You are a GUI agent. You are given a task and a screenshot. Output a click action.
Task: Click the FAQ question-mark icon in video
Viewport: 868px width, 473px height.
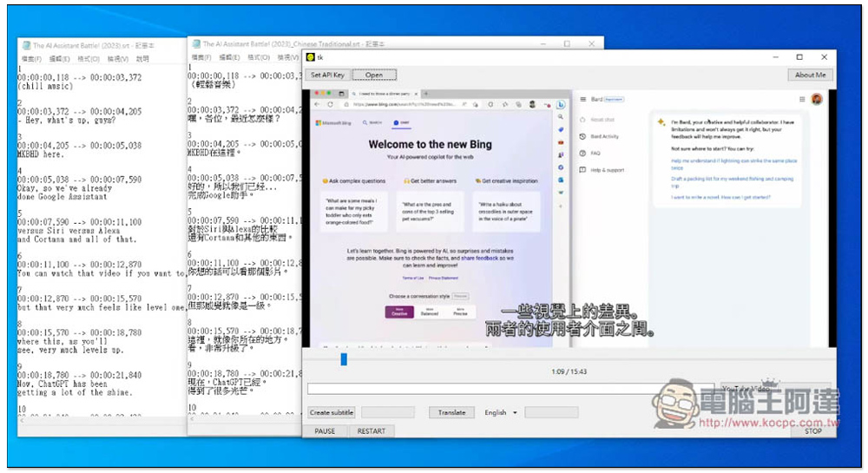click(582, 154)
